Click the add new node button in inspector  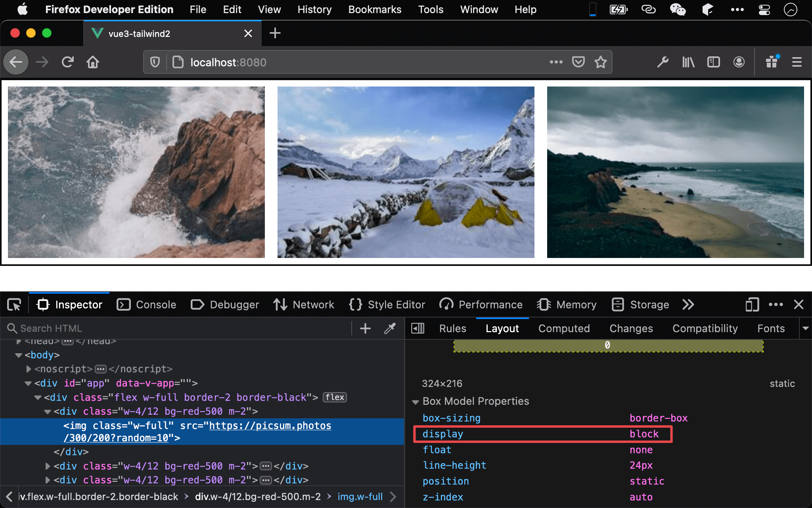coord(365,328)
